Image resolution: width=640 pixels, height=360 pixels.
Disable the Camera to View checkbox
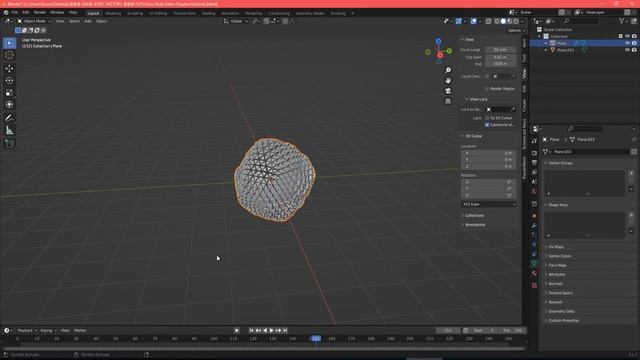[487, 125]
